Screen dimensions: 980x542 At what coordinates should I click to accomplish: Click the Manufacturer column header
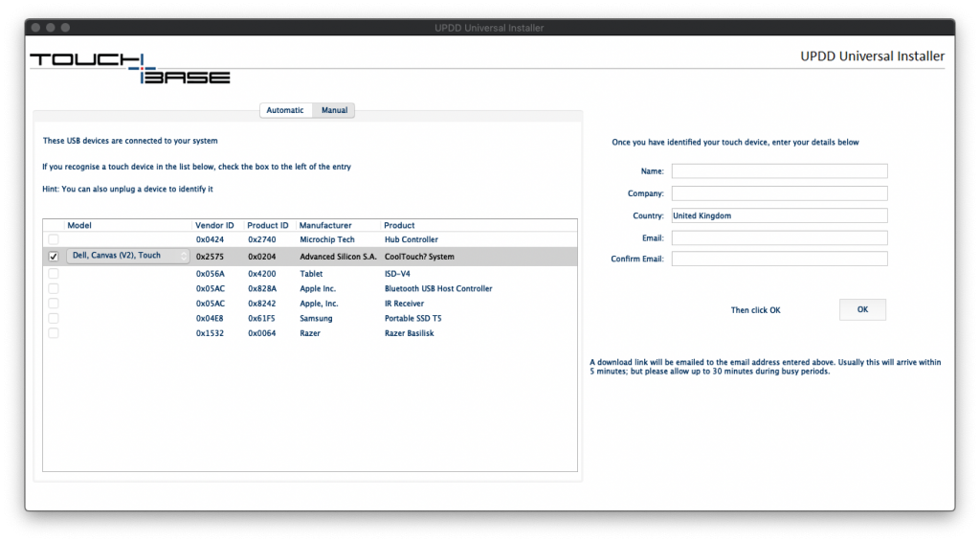click(x=325, y=225)
